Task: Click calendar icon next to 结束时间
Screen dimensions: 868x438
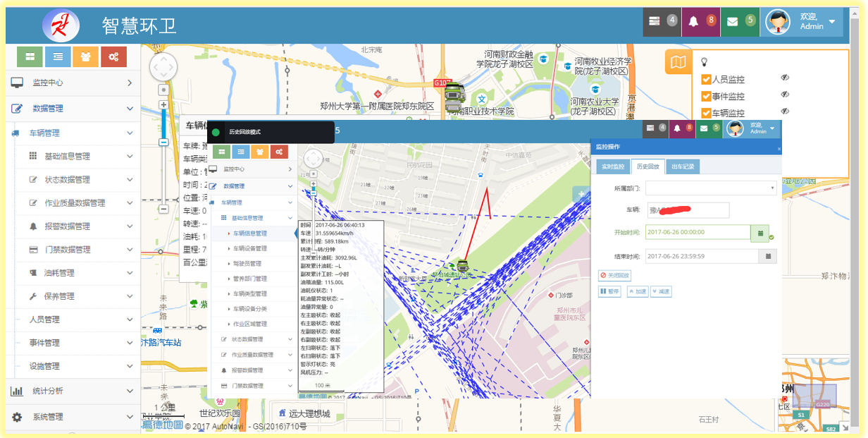Action: (x=768, y=256)
